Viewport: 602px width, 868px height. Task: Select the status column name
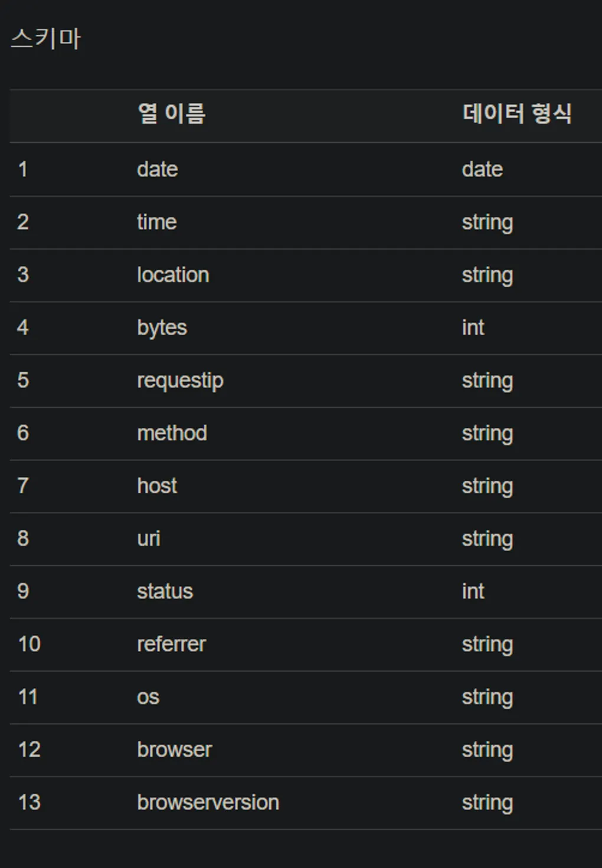[x=165, y=591]
